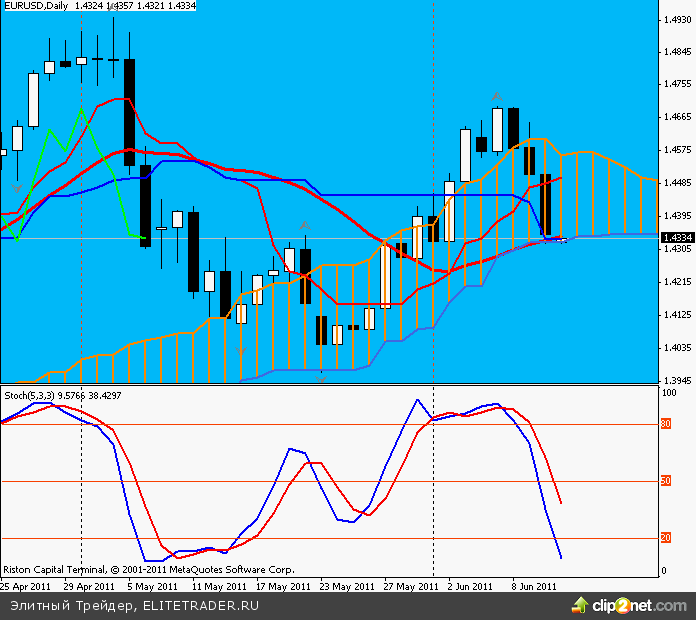
Task: Click the stochastic 20 level label
Action: 665,539
